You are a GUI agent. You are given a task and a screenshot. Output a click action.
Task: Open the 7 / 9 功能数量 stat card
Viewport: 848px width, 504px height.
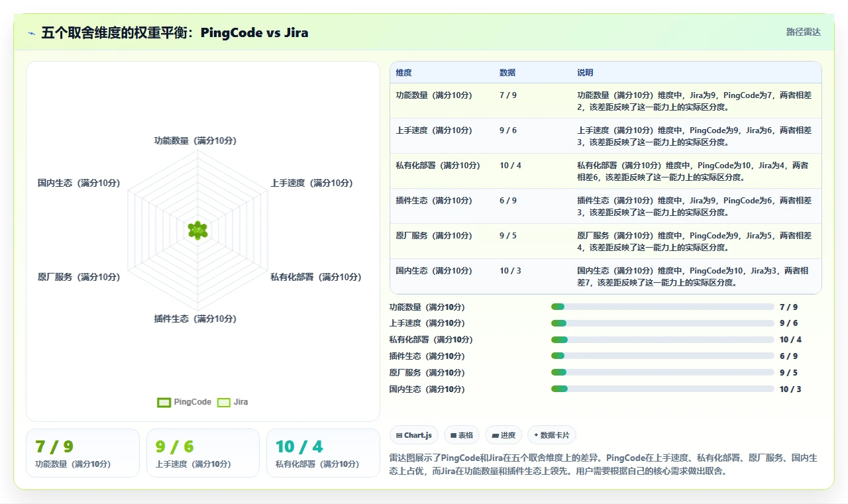(83, 453)
